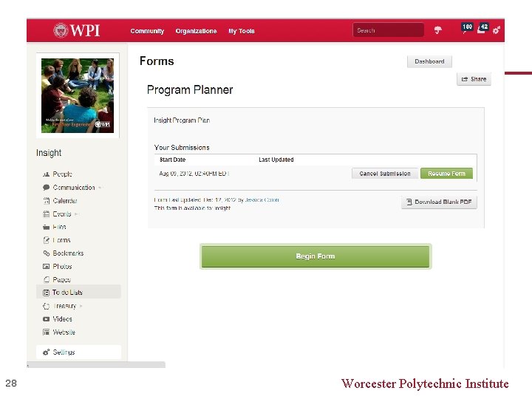Click the umbrella icon beside Search
This screenshot has width=532, height=399.
[438, 30]
